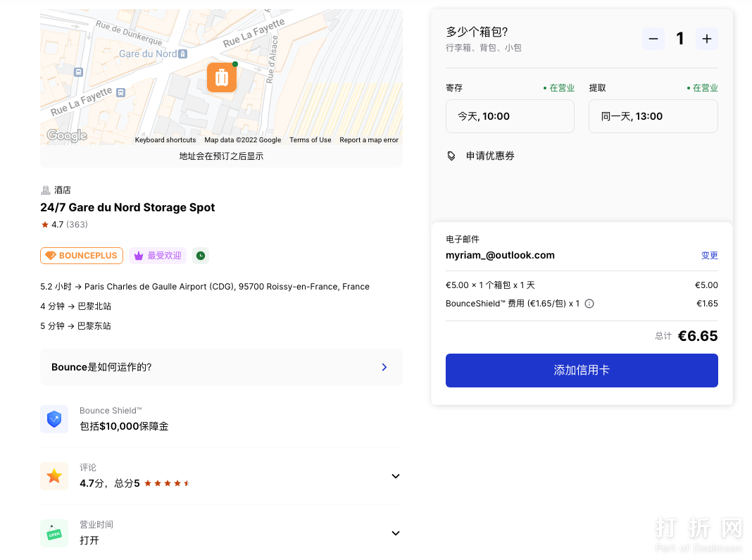Click the BounceShield fee info icon
The width and height of the screenshot is (752, 560).
(x=589, y=304)
